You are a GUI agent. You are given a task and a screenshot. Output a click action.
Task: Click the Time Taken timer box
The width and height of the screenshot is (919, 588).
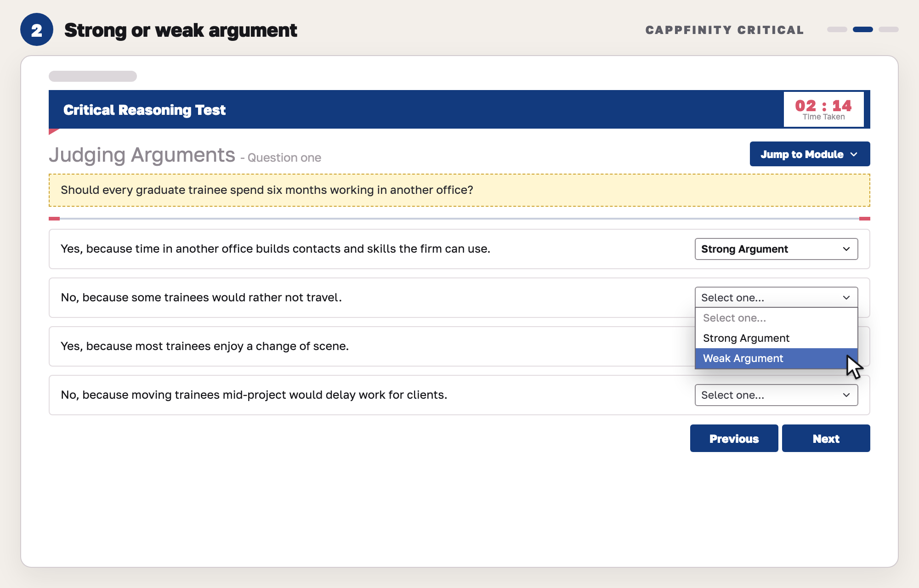(823, 109)
